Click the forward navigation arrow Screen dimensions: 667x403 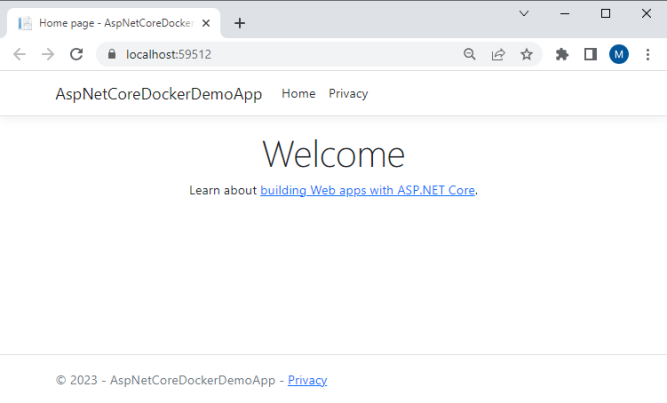(x=48, y=54)
